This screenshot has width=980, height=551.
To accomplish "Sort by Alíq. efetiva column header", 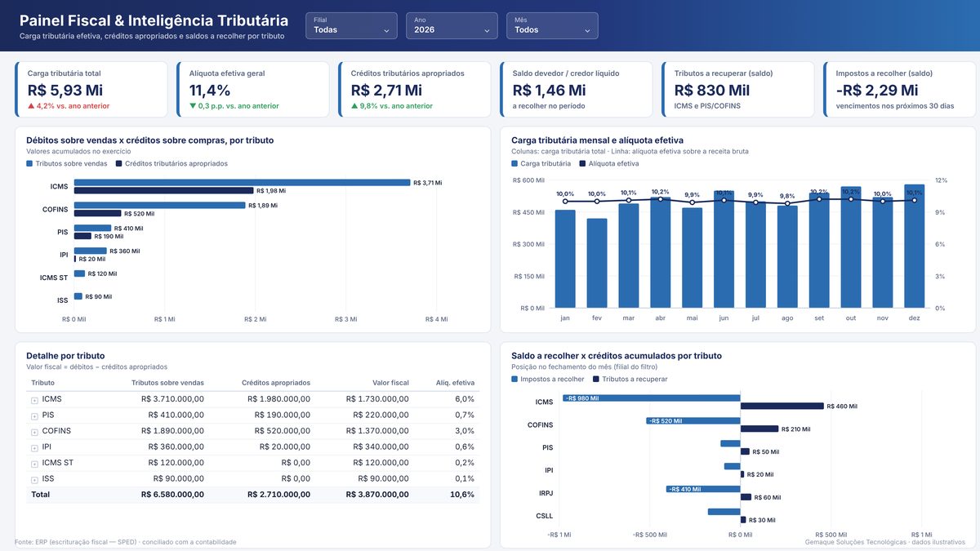I will pos(455,382).
